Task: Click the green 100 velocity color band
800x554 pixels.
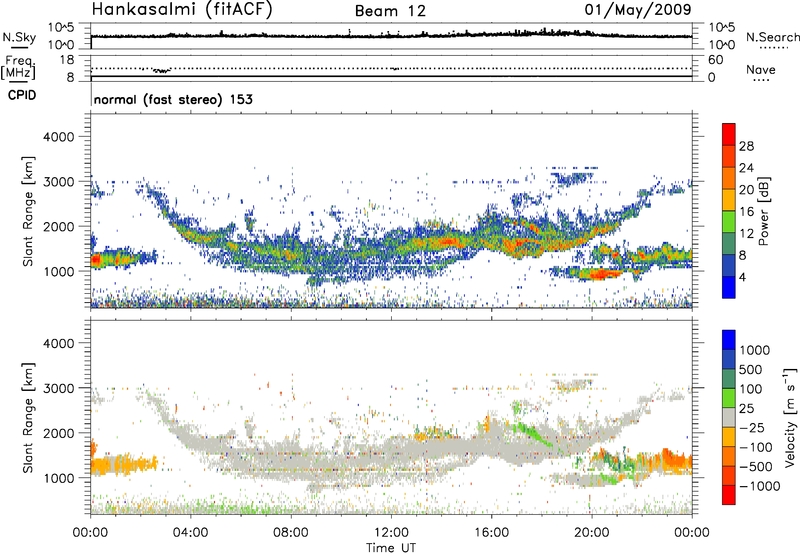Action: click(x=729, y=398)
